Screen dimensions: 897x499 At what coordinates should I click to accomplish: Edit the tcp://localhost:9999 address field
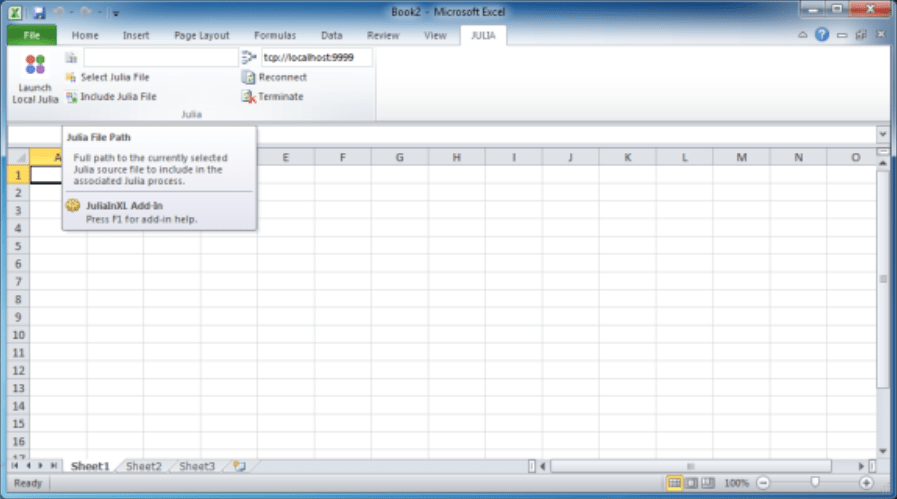point(317,57)
